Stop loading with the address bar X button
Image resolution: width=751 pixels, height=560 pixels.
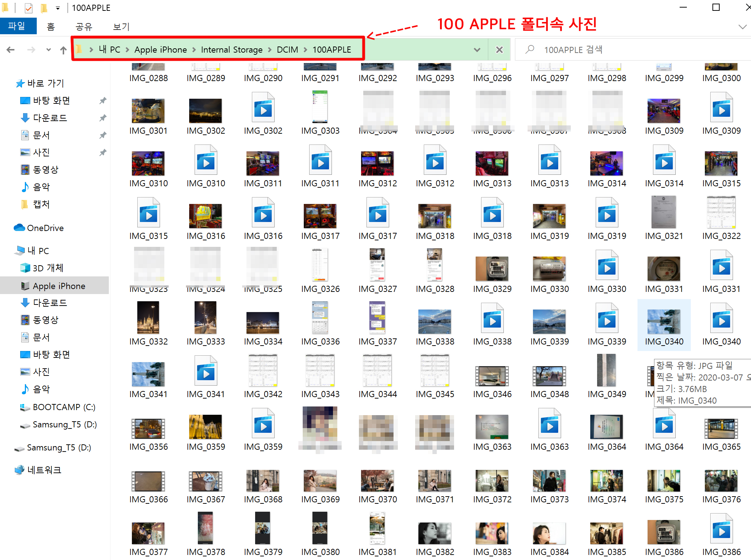tap(499, 50)
